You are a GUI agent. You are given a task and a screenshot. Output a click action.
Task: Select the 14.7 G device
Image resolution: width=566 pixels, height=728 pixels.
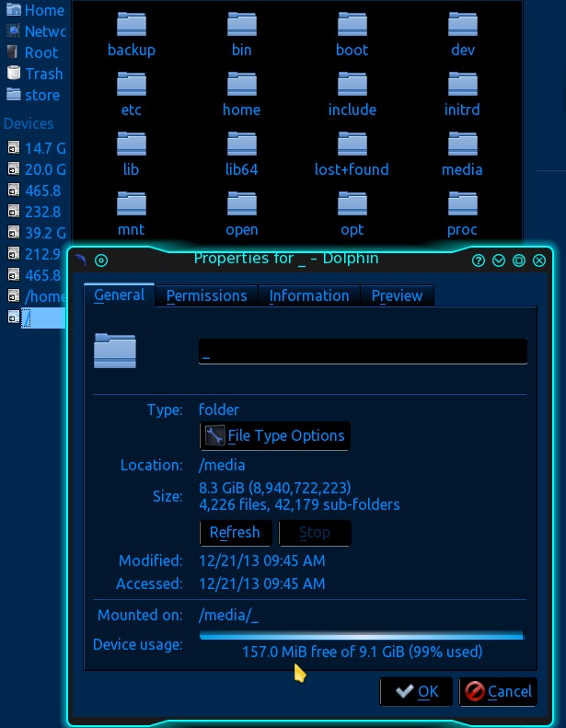36,148
